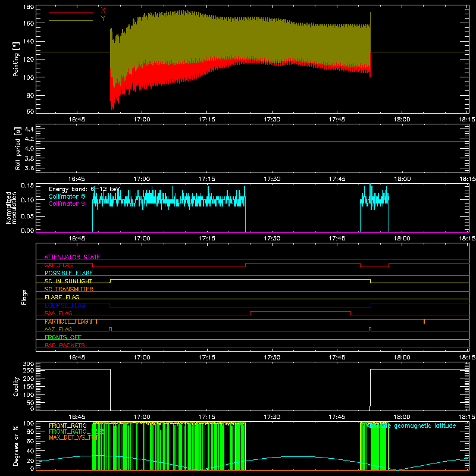Click the 'Flags' vertical axis title
The width and height of the screenshot is (476, 476).
[24, 297]
